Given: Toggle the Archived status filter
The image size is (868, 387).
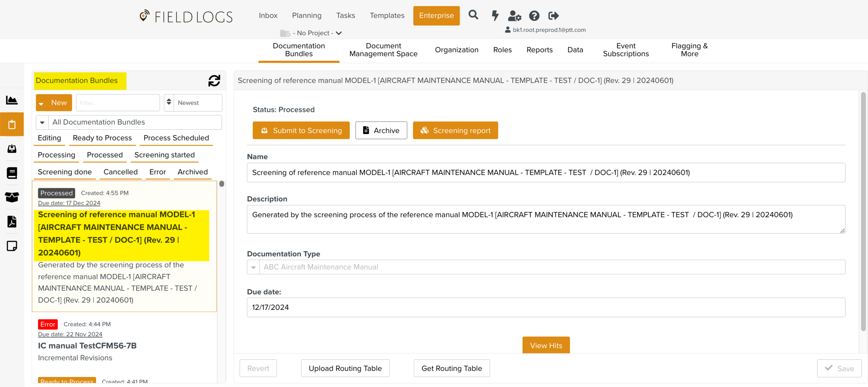Looking at the screenshot, I should [x=192, y=172].
